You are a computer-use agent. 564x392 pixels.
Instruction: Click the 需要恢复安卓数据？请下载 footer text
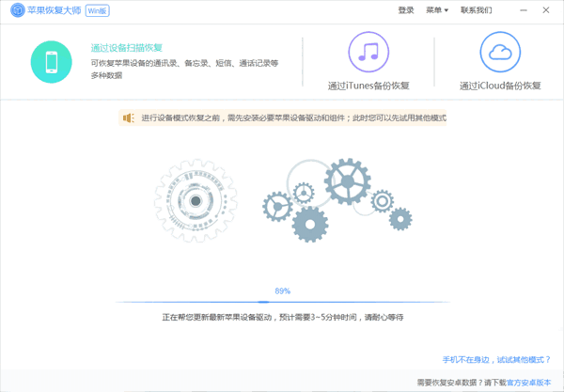(462, 383)
